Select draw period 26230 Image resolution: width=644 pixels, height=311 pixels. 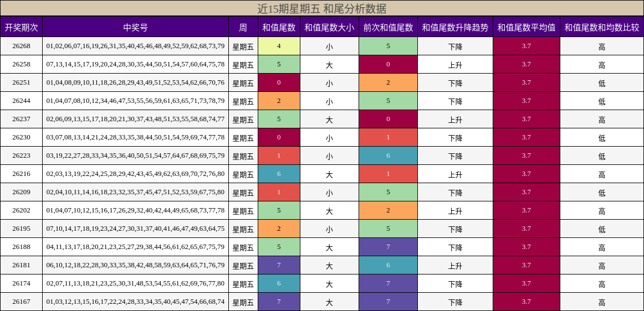[21, 137]
